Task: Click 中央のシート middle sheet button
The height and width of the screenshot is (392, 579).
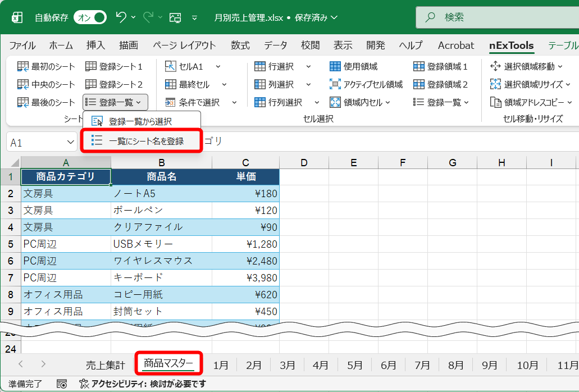Action: [46, 85]
